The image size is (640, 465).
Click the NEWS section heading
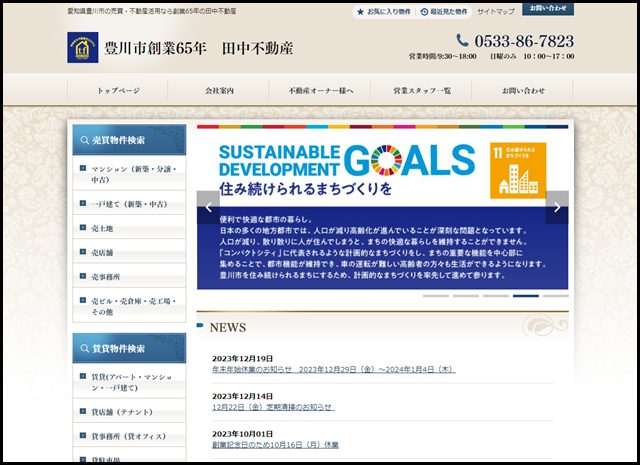click(x=228, y=327)
